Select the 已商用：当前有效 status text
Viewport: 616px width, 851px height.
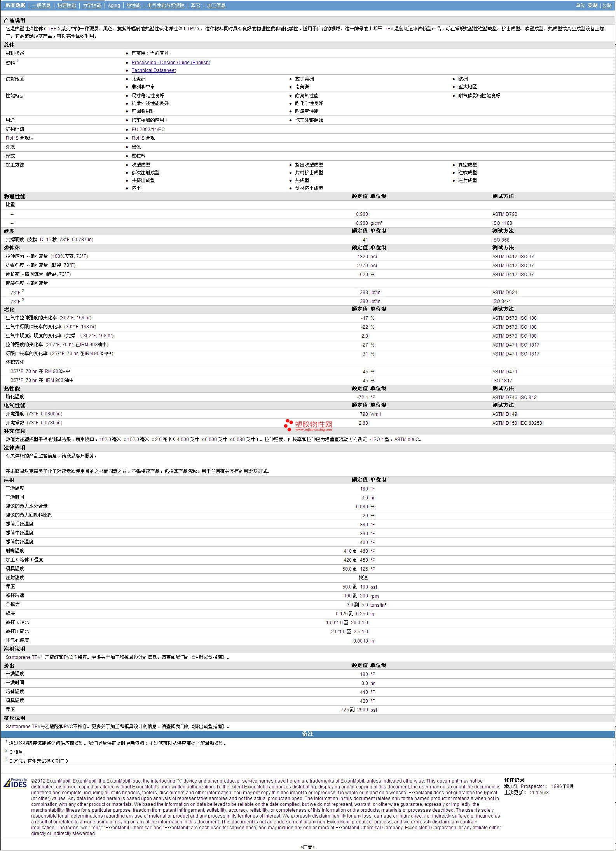pyautogui.click(x=150, y=53)
